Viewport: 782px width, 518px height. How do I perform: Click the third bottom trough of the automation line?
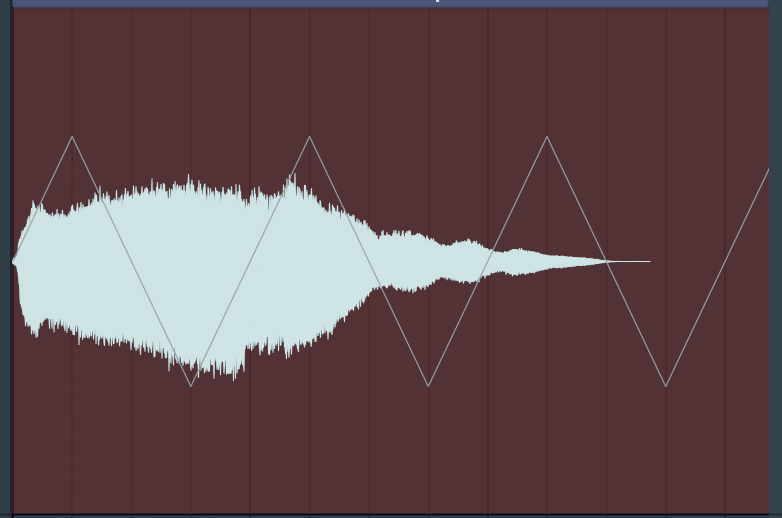(666, 385)
